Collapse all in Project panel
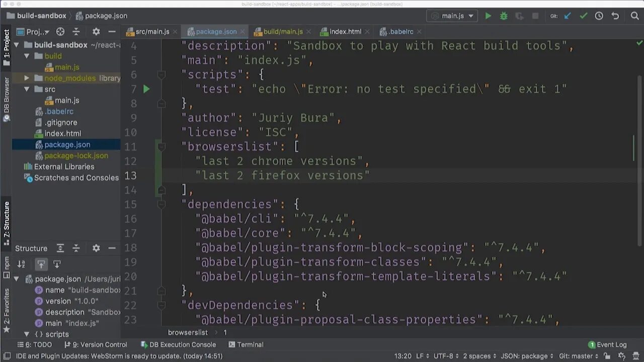This screenshot has width=644, height=362. (76, 32)
